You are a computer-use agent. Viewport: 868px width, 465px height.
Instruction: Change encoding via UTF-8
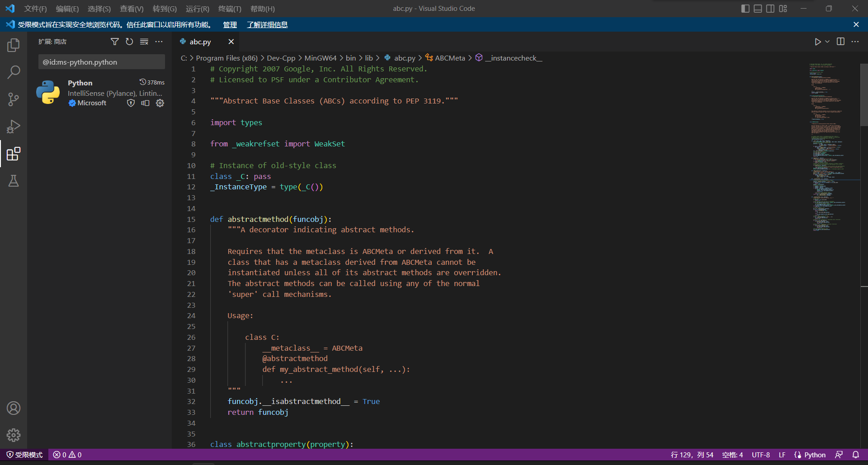tap(760, 455)
